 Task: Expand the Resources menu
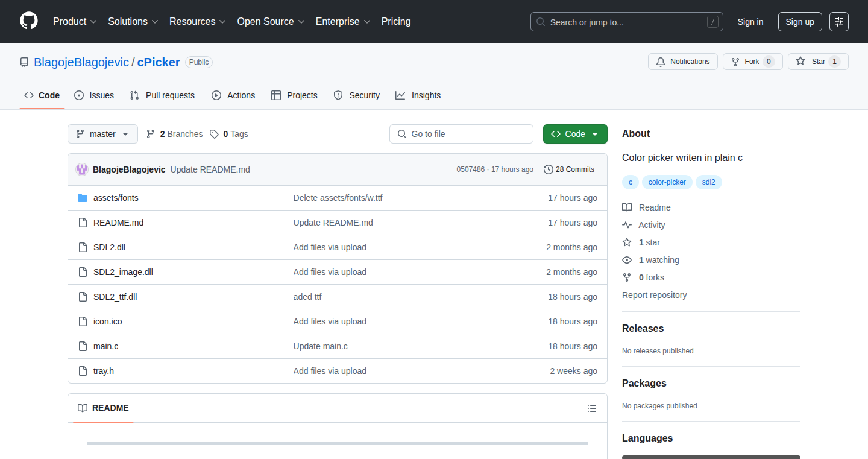click(198, 21)
